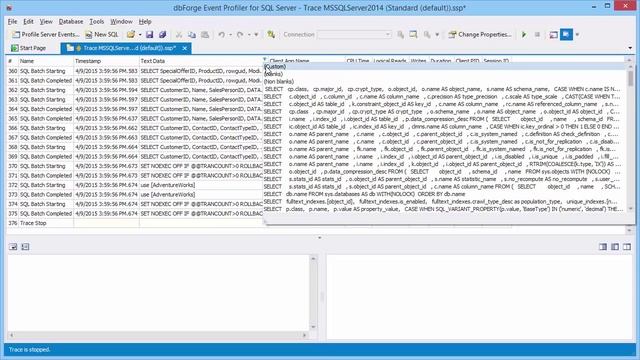Image resolution: width=640 pixels, height=360 pixels.
Task: Click the Text Data filter funnel icon
Action: [x=264, y=60]
